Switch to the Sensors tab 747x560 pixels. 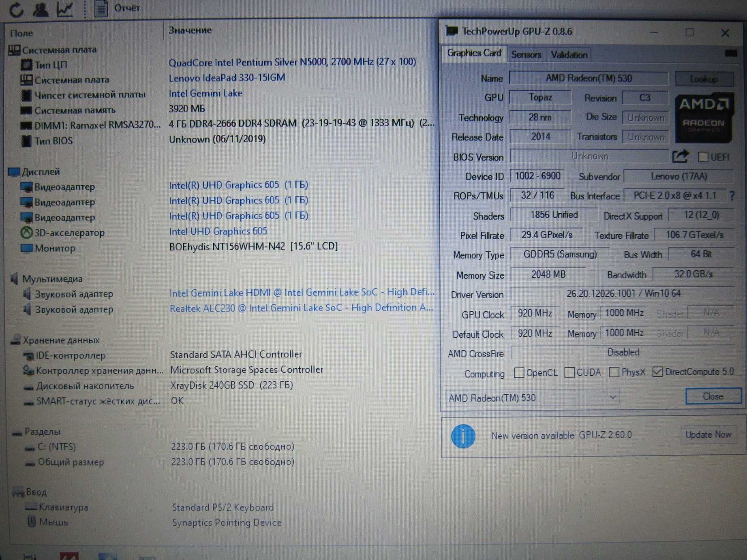pos(526,55)
